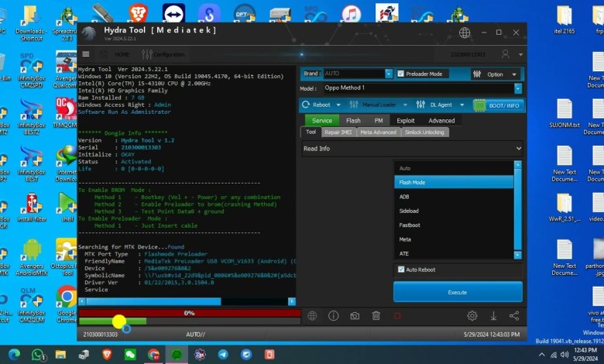Open the hamburger menu in Hydra Tool
Screen dimensions: 604x364
click(x=86, y=54)
